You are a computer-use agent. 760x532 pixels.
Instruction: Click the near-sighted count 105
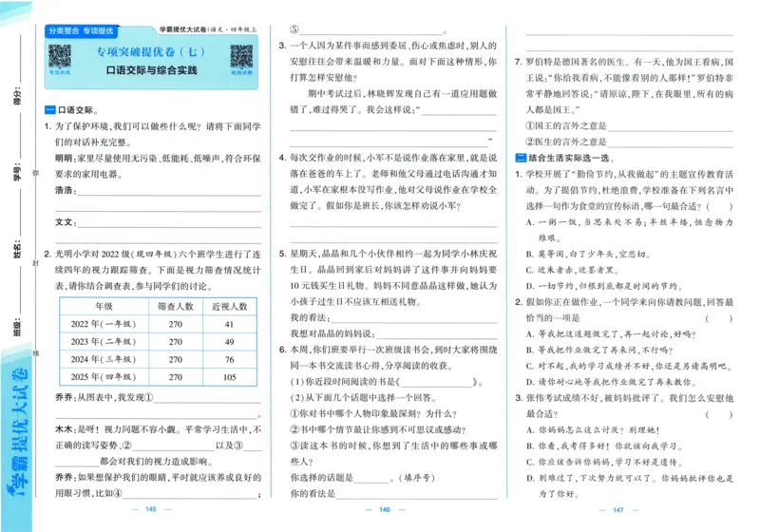pos(229,377)
